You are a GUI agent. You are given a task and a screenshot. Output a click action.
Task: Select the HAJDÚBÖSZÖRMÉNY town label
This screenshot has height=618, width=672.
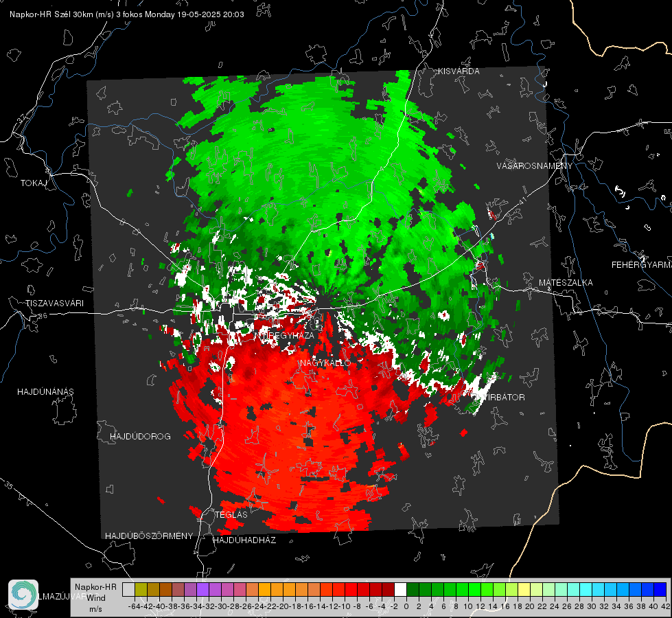149,536
